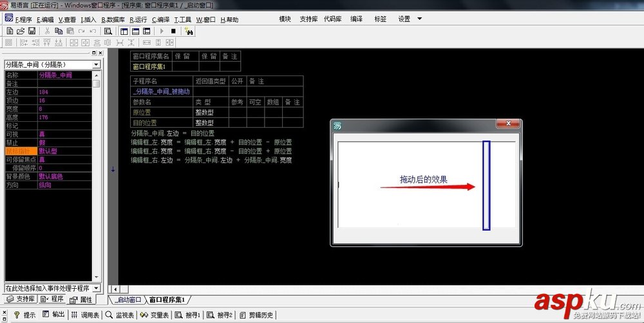The image size is (644, 323).
Task: Open the 搜寻2 bottom panel tab
Action: tap(220, 315)
